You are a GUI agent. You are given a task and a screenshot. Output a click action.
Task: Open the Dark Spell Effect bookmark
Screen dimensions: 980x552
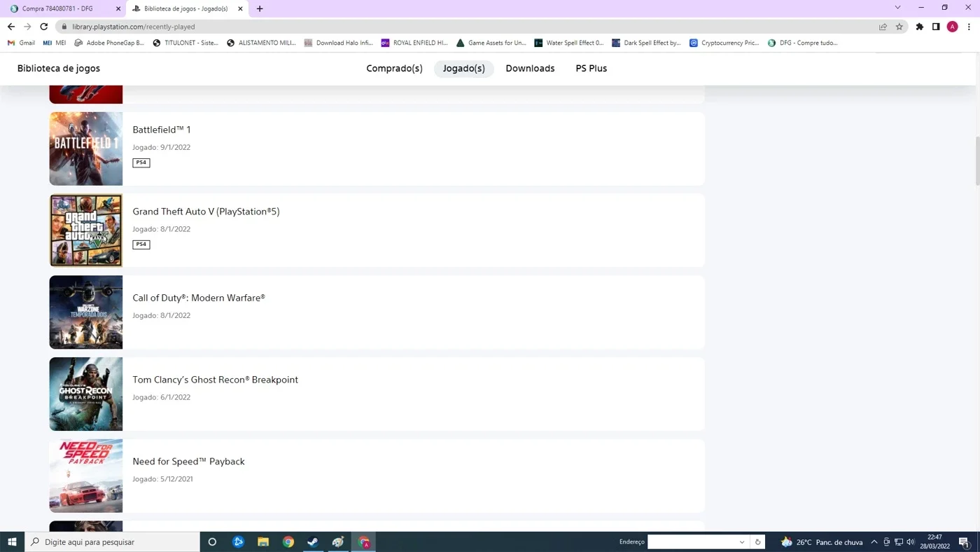(x=647, y=43)
